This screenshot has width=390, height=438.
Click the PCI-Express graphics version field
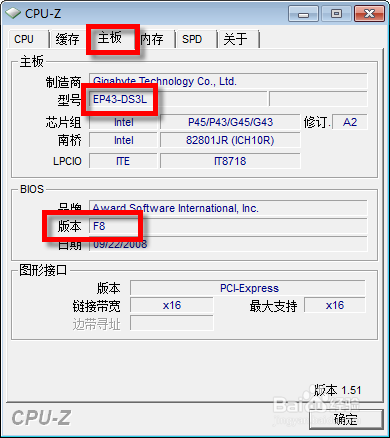(x=248, y=288)
